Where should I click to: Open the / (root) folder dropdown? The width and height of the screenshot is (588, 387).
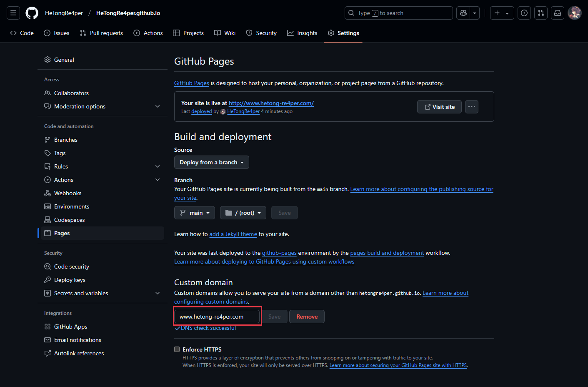click(243, 213)
